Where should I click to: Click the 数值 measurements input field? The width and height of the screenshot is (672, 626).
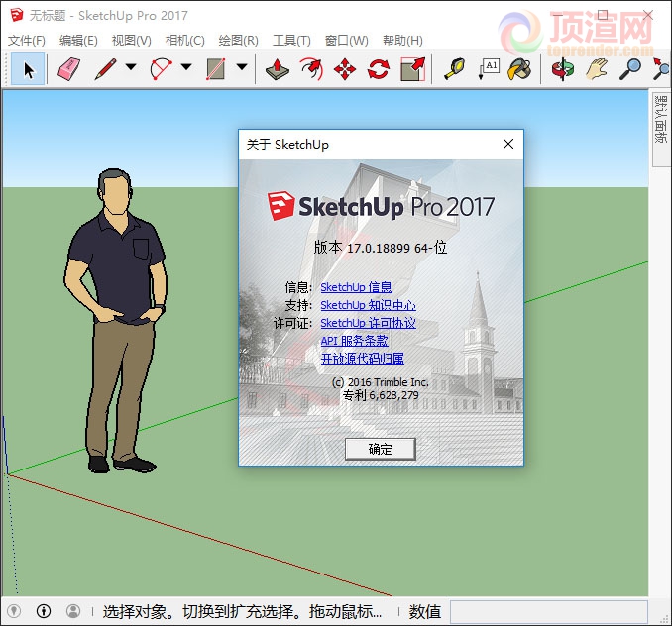548,612
